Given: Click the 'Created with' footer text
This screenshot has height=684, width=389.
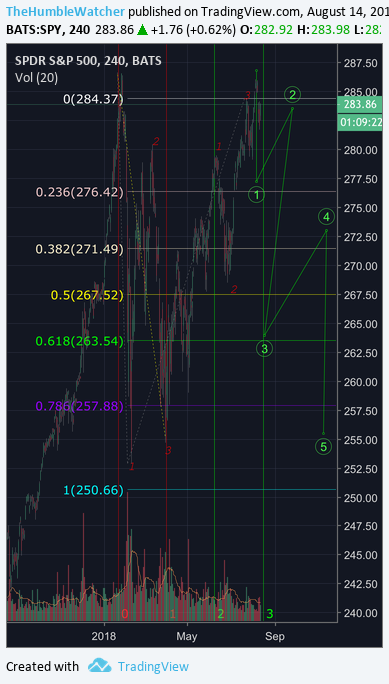Looking at the screenshot, I should (42, 667).
